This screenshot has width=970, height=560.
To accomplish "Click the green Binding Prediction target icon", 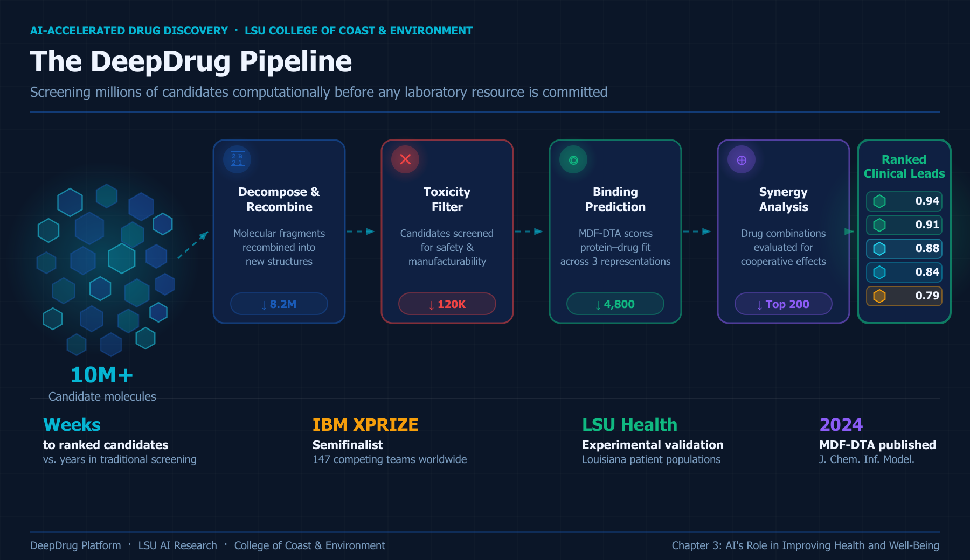I will click(573, 159).
